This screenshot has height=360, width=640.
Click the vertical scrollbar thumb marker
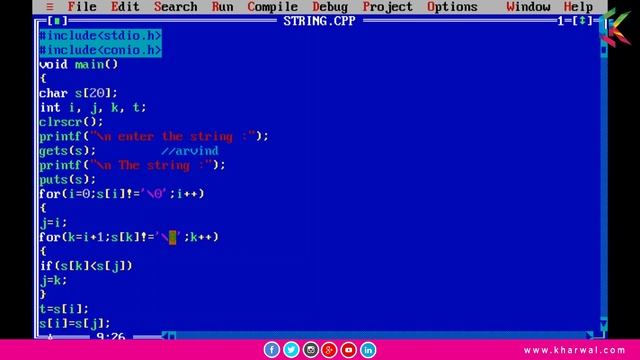pos(604,50)
